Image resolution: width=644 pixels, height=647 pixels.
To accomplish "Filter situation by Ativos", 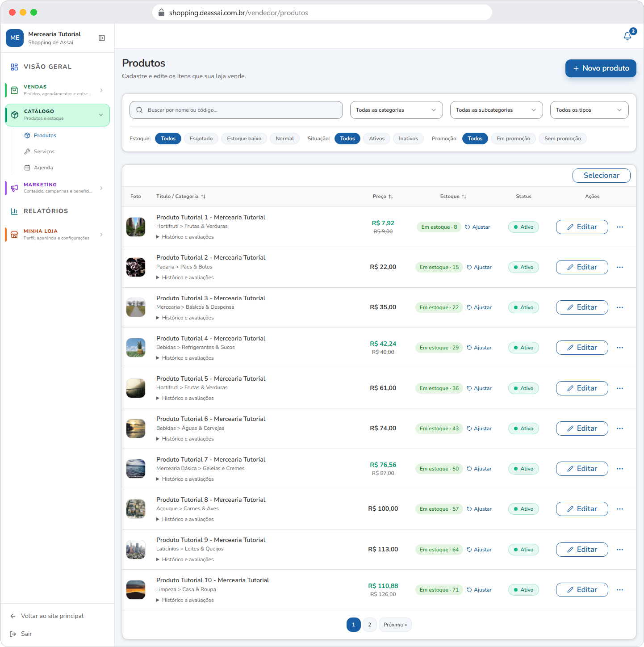I will click(376, 139).
